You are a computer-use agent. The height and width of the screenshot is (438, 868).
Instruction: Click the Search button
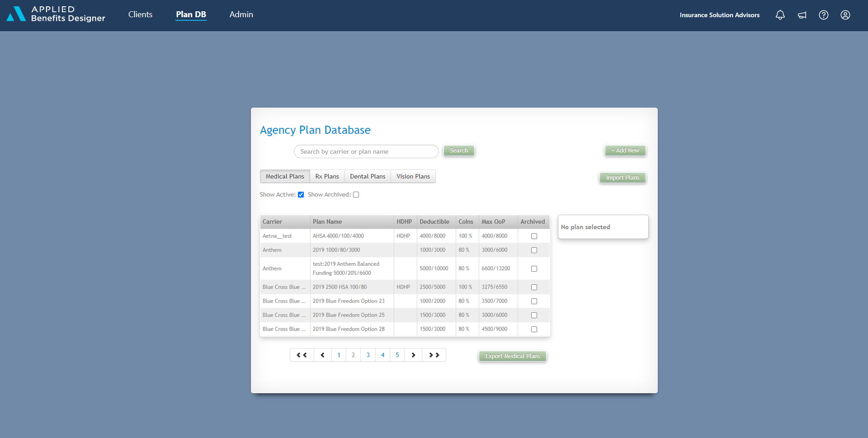[459, 151]
